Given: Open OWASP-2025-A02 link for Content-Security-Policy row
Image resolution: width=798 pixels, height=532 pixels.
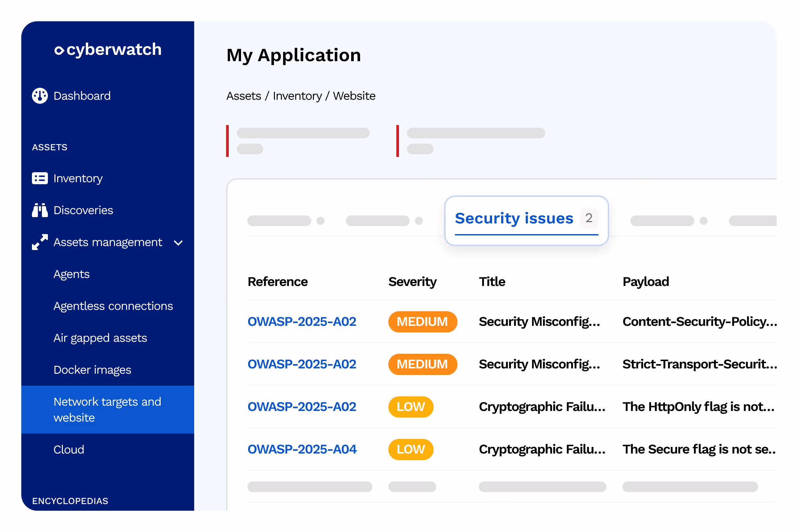Looking at the screenshot, I should (x=302, y=322).
